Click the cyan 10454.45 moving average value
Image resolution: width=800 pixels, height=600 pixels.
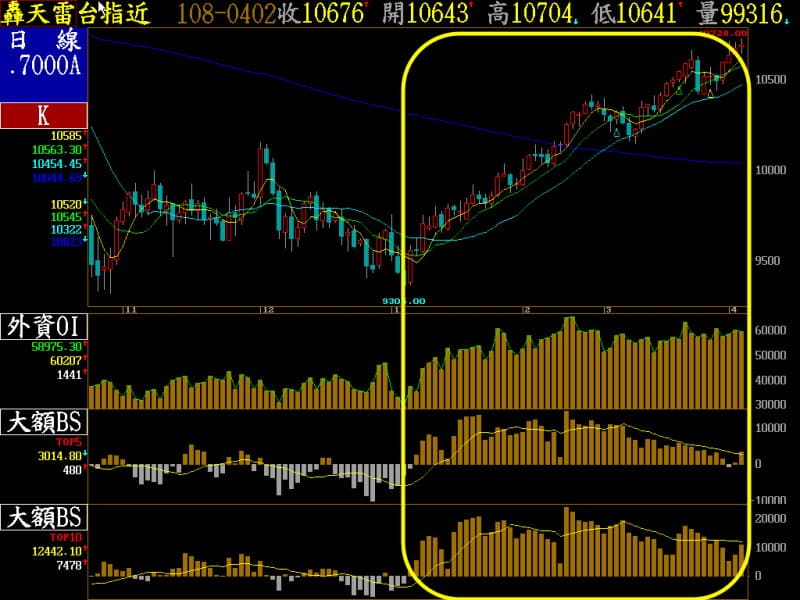[x=56, y=164]
